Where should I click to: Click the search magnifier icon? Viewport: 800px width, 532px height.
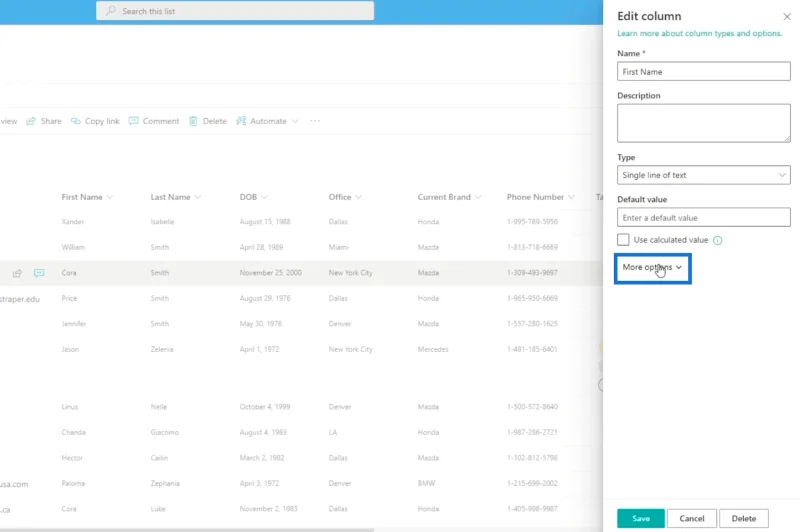click(111, 11)
